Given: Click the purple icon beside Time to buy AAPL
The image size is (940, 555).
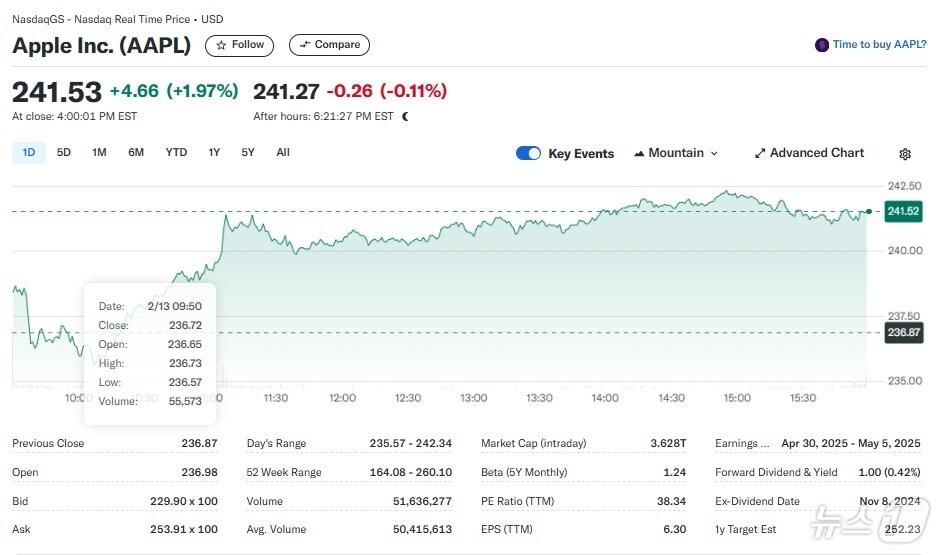Looking at the screenshot, I should tap(822, 45).
